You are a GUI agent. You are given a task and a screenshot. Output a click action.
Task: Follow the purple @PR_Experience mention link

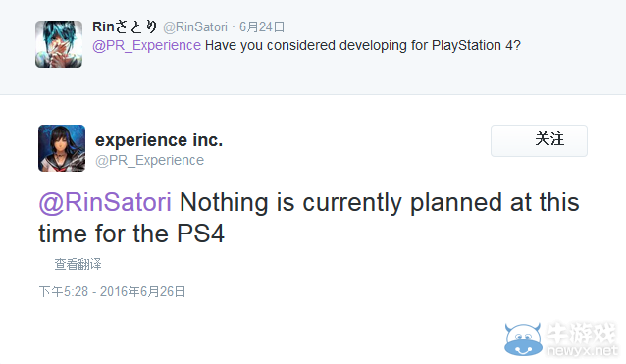tap(146, 45)
